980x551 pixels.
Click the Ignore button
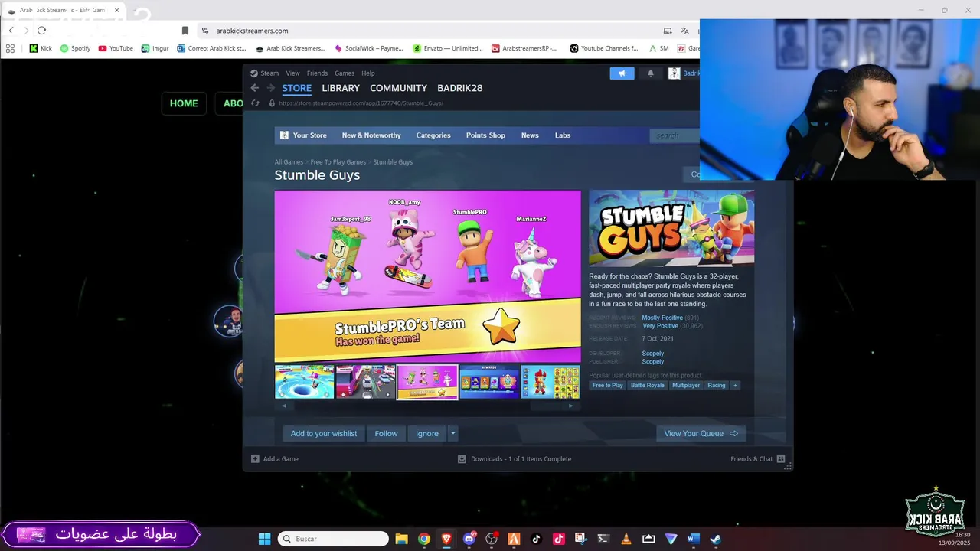(427, 433)
